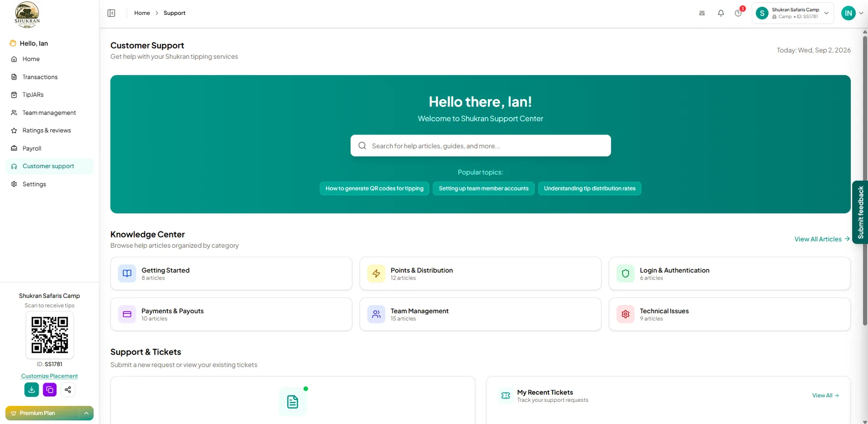The image size is (868, 424).
Task: Open View All Articles link
Action: tap(822, 239)
